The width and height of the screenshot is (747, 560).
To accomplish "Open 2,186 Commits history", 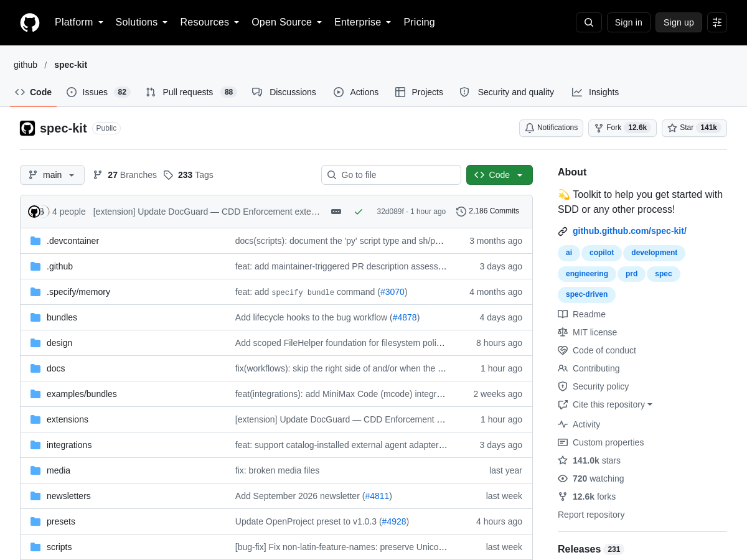I will coord(487,212).
